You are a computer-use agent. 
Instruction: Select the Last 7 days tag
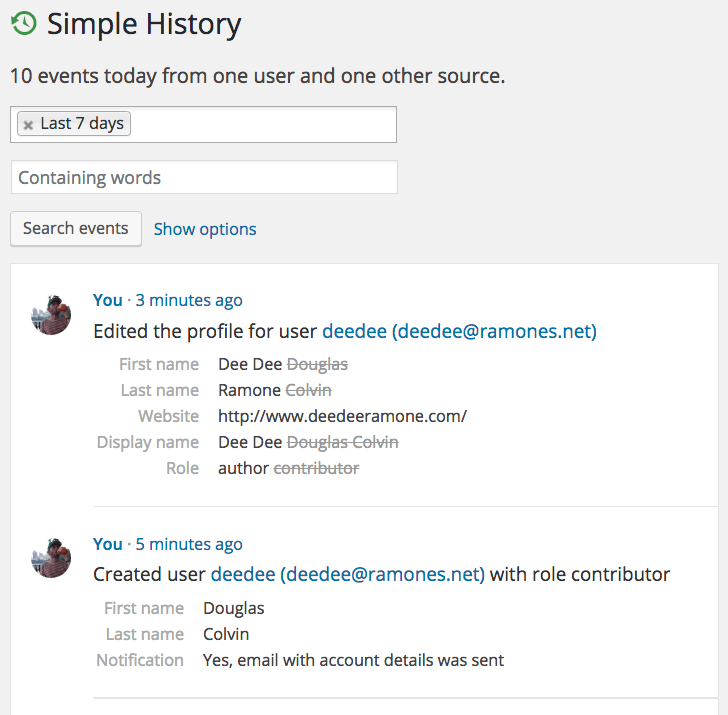82,124
